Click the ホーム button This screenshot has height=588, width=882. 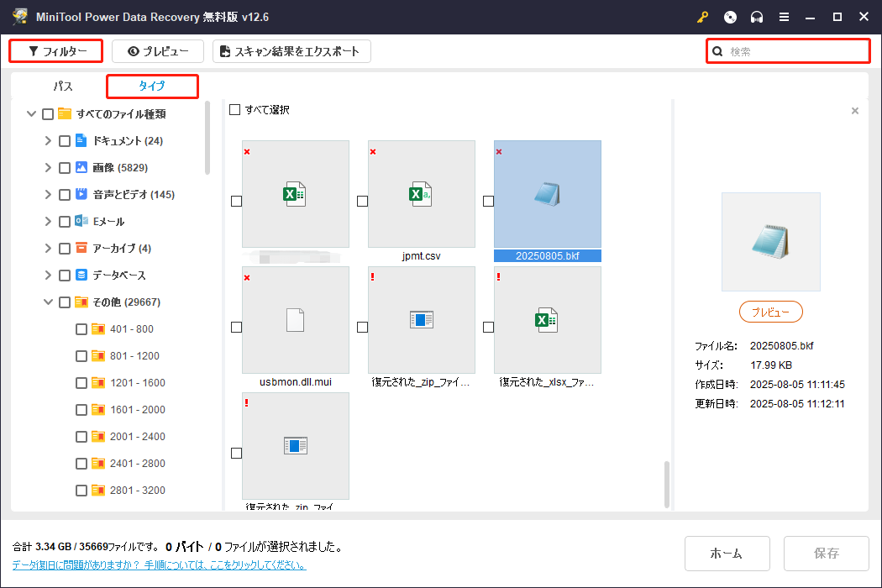pos(727,553)
